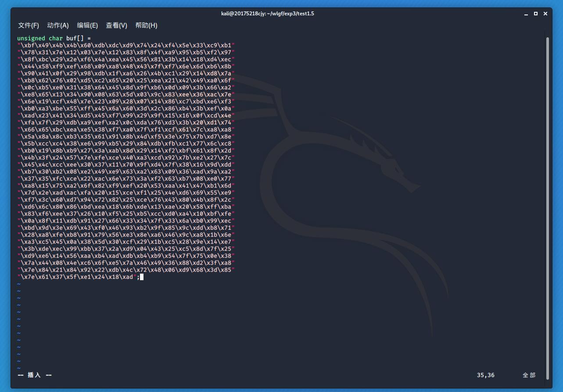Click the line starting with \xb0\xa3\xbe
The width and height of the screenshot is (563, 392).
click(x=126, y=109)
